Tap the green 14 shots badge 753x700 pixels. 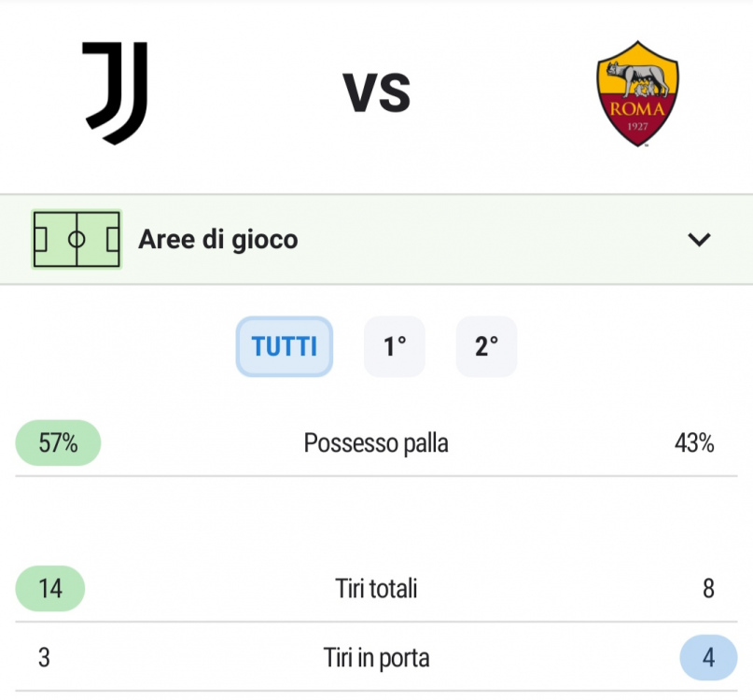pos(50,589)
